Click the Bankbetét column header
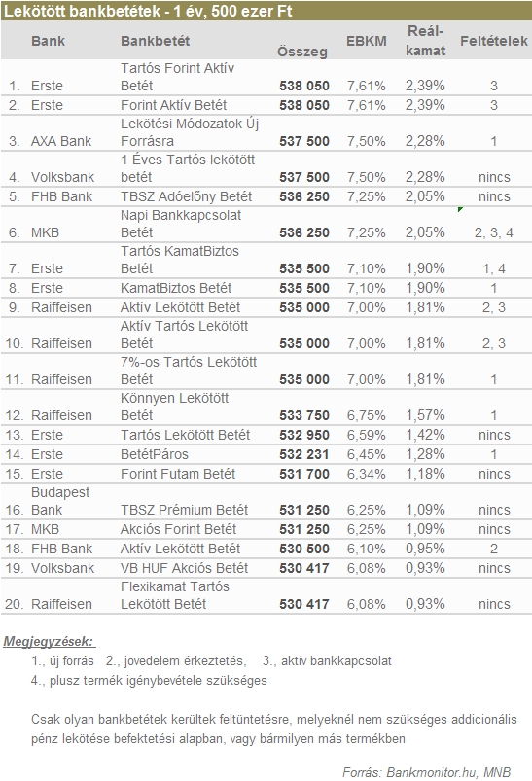The image size is (532, 781). point(155,41)
